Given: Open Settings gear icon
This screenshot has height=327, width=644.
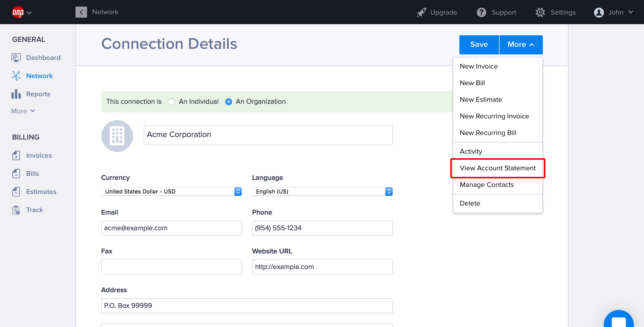Looking at the screenshot, I should click(x=540, y=12).
